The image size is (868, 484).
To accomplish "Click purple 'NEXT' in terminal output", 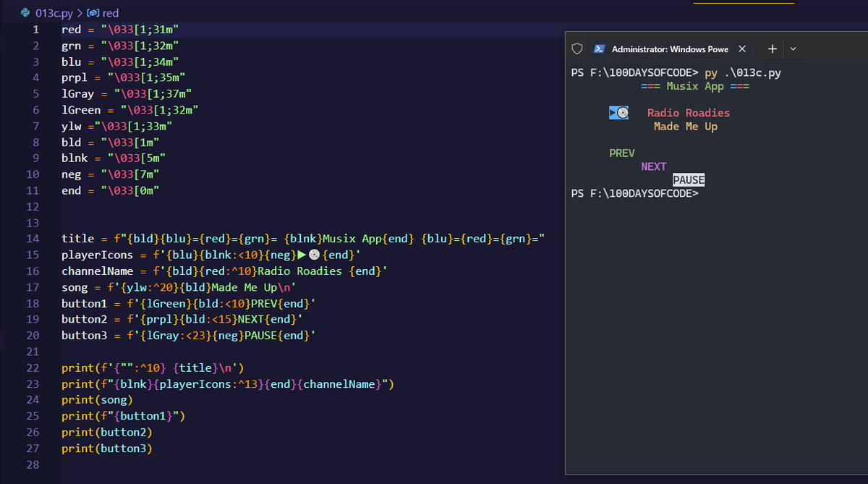I will point(654,166).
